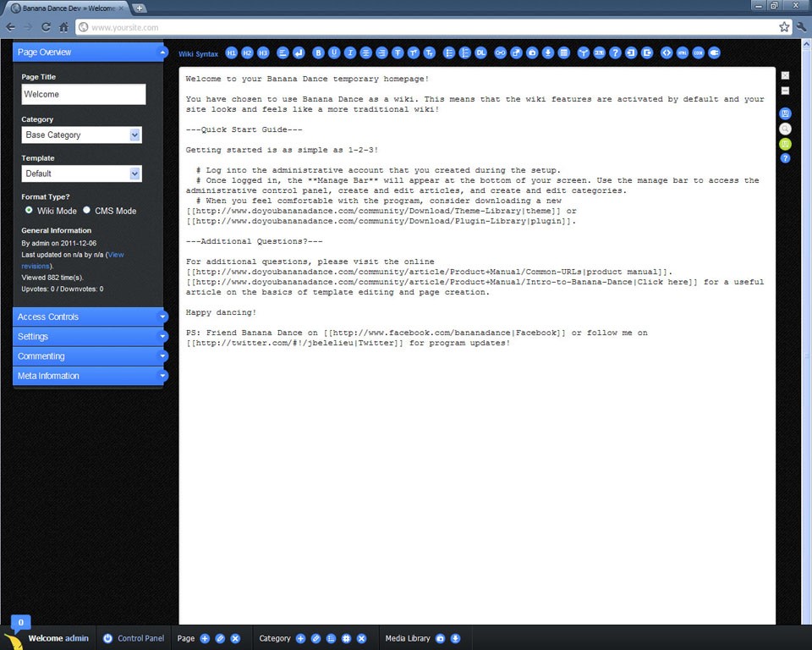
Task: Open category settings gear icon
Action: tap(347, 639)
